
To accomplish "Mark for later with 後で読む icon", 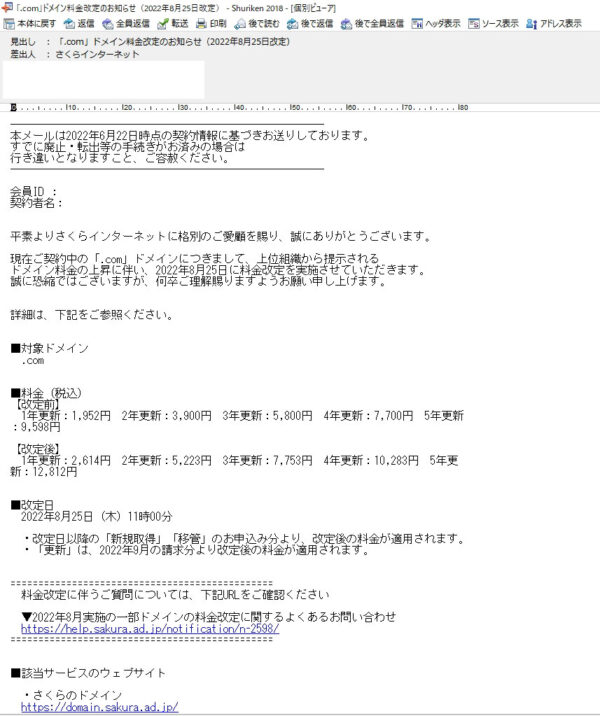I will click(x=240, y=23).
